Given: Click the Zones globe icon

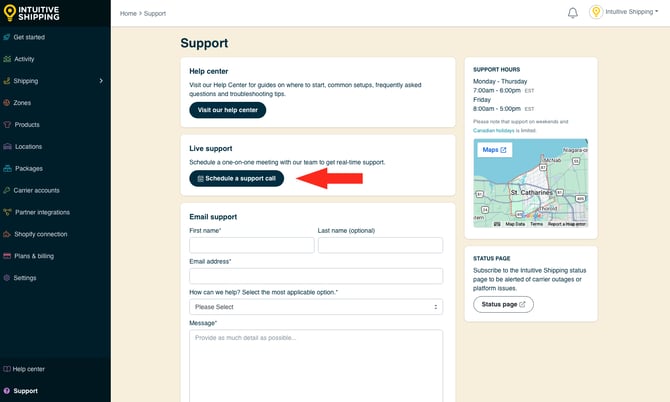Looking at the screenshot, I should [x=7, y=103].
